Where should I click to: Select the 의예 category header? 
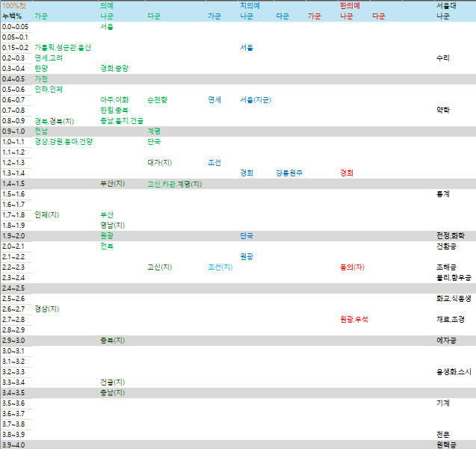(107, 5)
